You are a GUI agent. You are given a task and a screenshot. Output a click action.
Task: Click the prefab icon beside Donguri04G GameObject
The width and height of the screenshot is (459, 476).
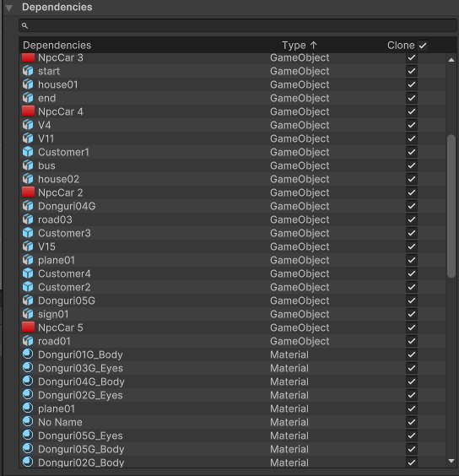[x=28, y=206]
